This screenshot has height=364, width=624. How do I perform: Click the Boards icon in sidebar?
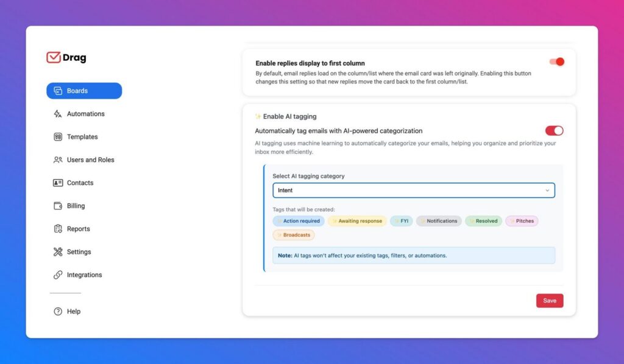pyautogui.click(x=58, y=91)
